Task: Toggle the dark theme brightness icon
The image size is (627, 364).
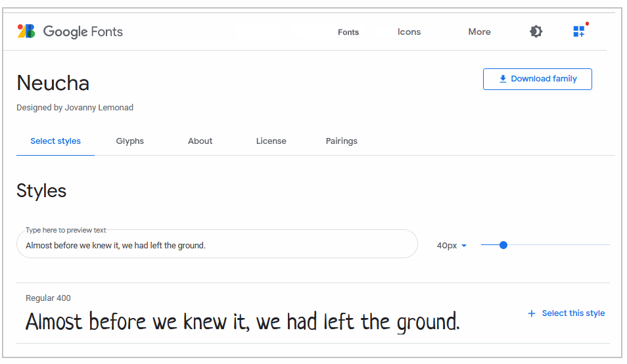Action: (x=536, y=31)
